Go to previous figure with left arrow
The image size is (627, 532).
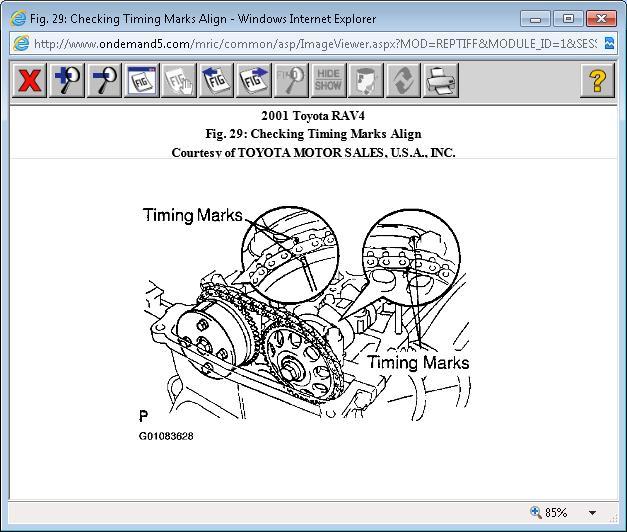tap(216, 80)
